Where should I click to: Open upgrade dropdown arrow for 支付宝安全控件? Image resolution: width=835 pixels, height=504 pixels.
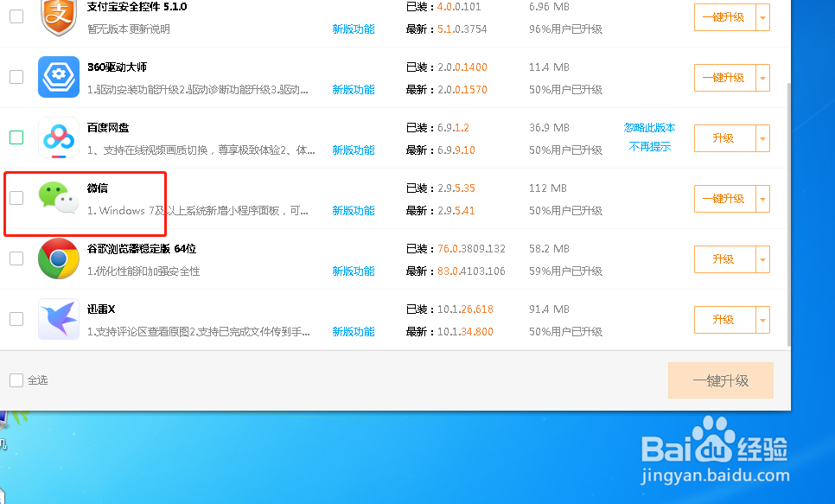(x=763, y=17)
